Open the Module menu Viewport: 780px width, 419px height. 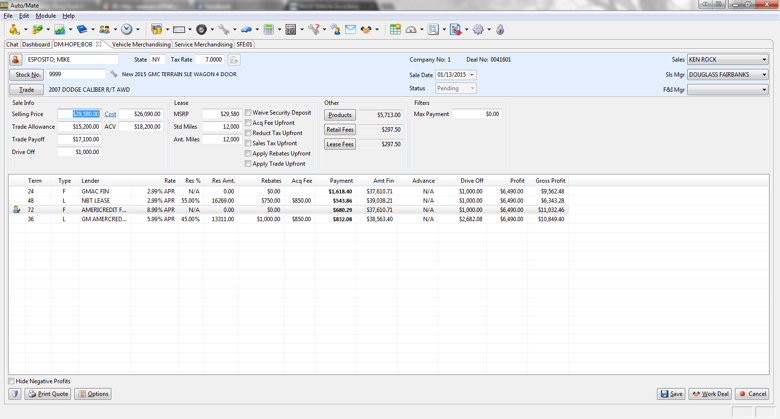pyautogui.click(x=46, y=16)
